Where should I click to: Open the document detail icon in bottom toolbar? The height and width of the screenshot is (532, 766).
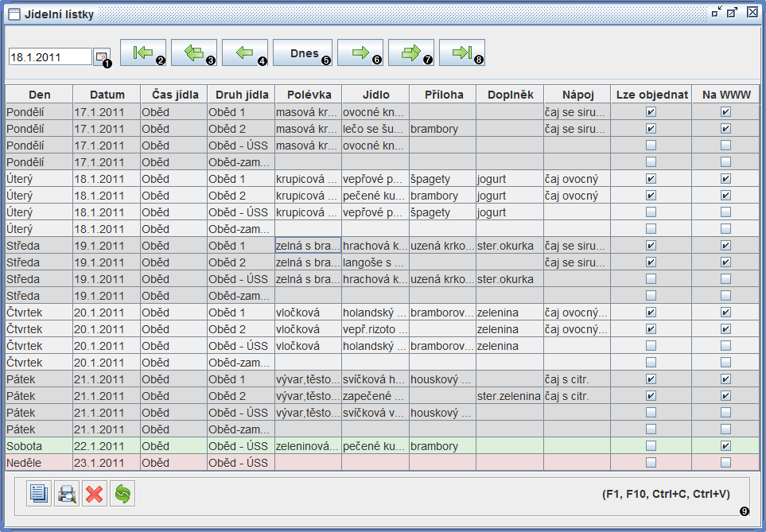[37, 494]
